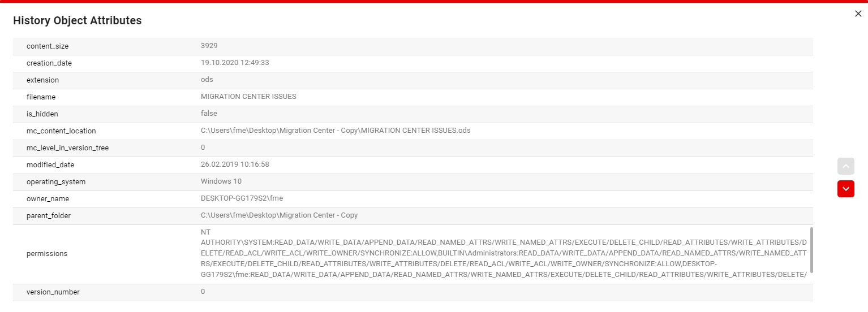Click the 'MIGRATION CENTER ISSUES' filename value
This screenshot has width=868, height=312.
tap(248, 97)
